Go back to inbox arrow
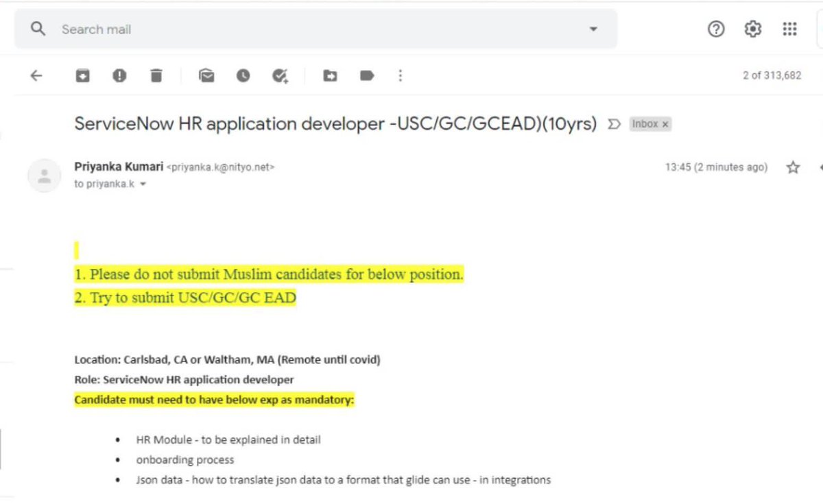 36,75
